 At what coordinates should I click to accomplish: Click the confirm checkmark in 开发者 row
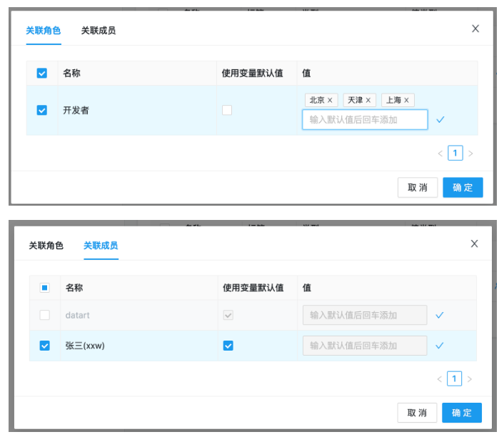coord(440,120)
